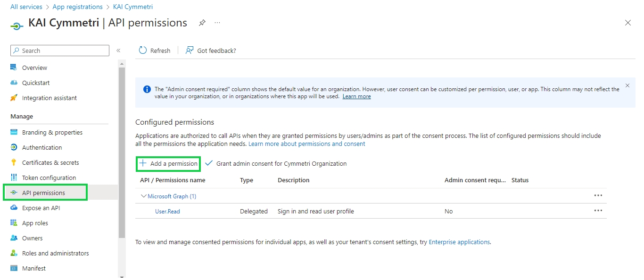Pin the API permissions page

[x=202, y=23]
